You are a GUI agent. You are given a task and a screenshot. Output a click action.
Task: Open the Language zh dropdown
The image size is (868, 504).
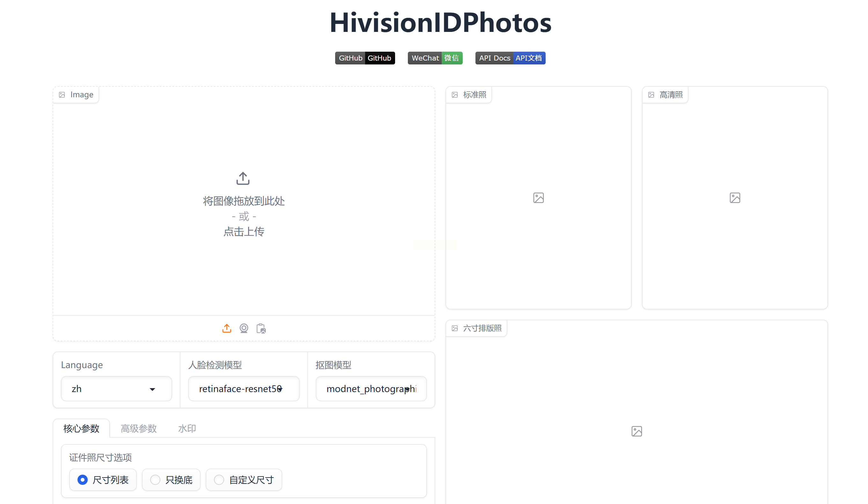116,389
